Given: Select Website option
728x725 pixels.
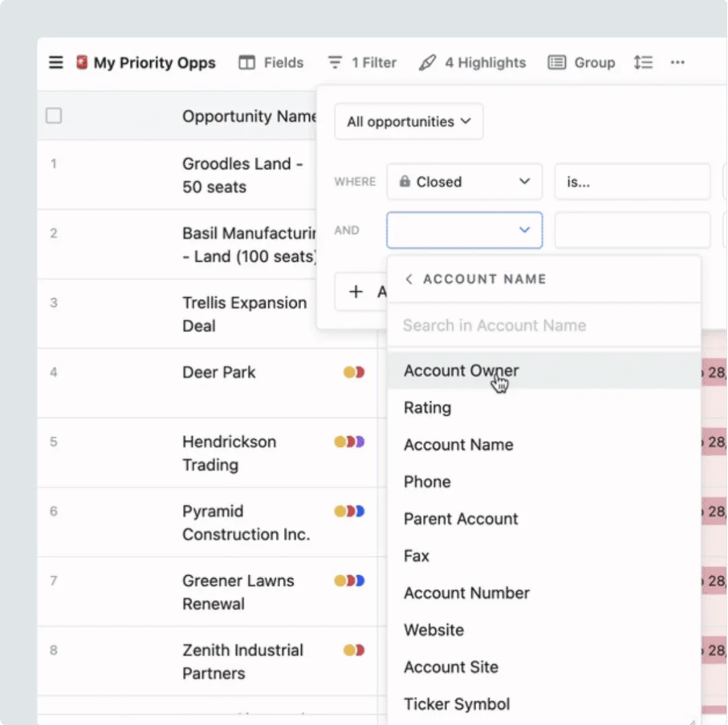Looking at the screenshot, I should click(544, 630).
